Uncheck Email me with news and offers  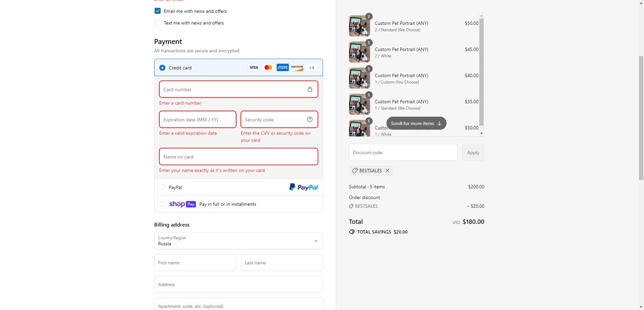click(x=158, y=11)
